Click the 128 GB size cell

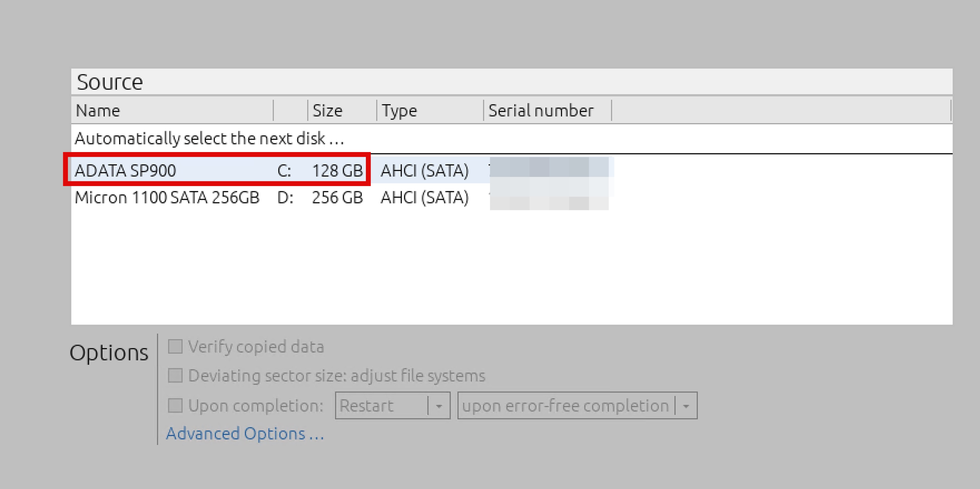[338, 170]
